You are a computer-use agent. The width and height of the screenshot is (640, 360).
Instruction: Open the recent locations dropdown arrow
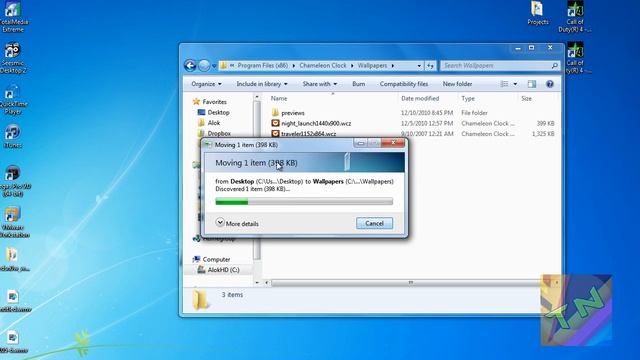point(214,66)
